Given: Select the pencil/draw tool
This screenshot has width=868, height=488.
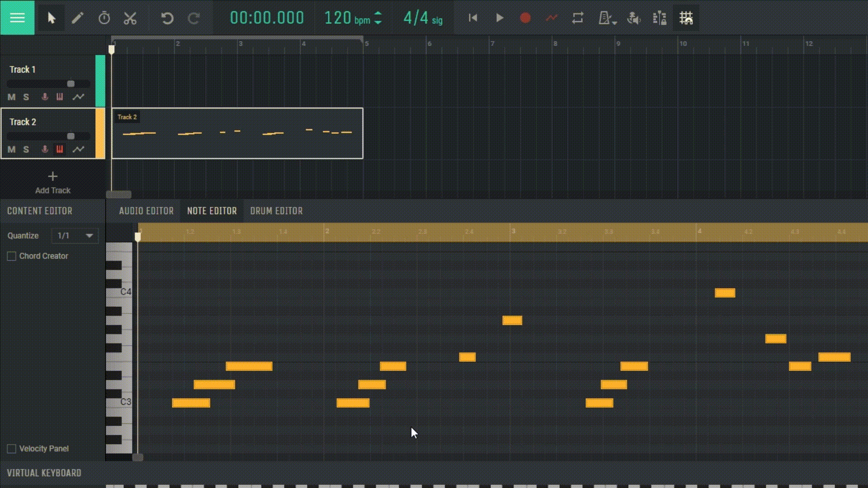Looking at the screenshot, I should click(77, 18).
